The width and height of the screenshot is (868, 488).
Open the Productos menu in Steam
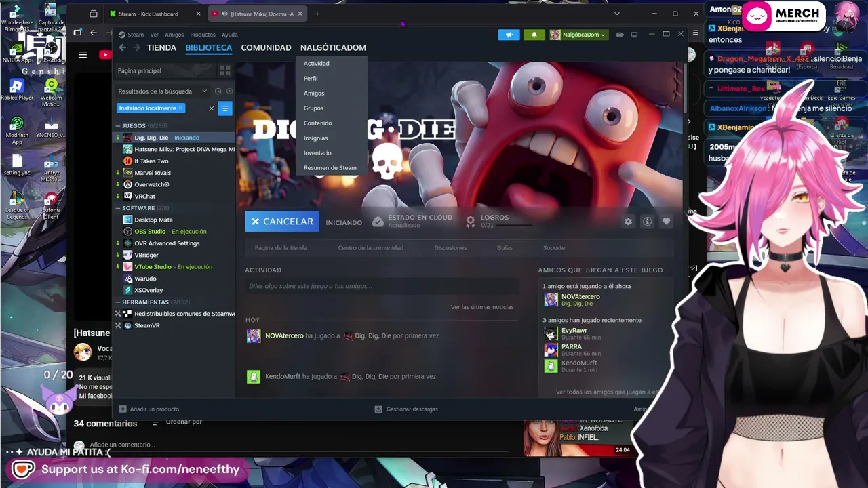203,35
